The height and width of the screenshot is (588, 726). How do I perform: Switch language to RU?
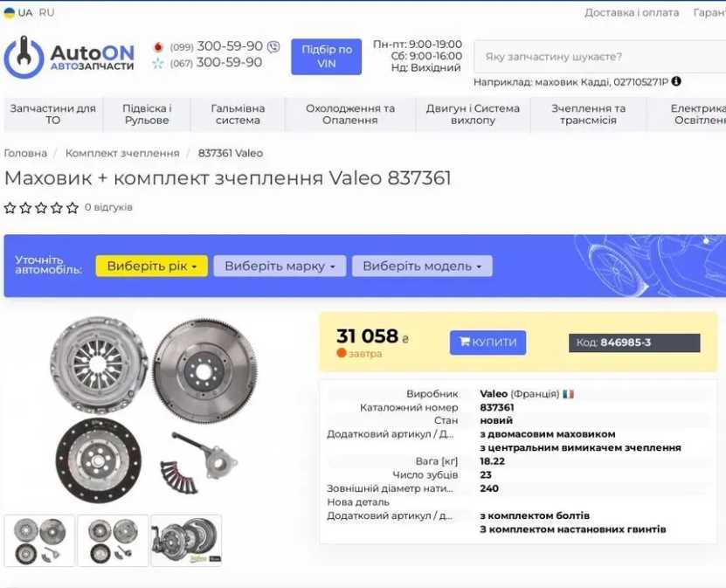tap(47, 12)
